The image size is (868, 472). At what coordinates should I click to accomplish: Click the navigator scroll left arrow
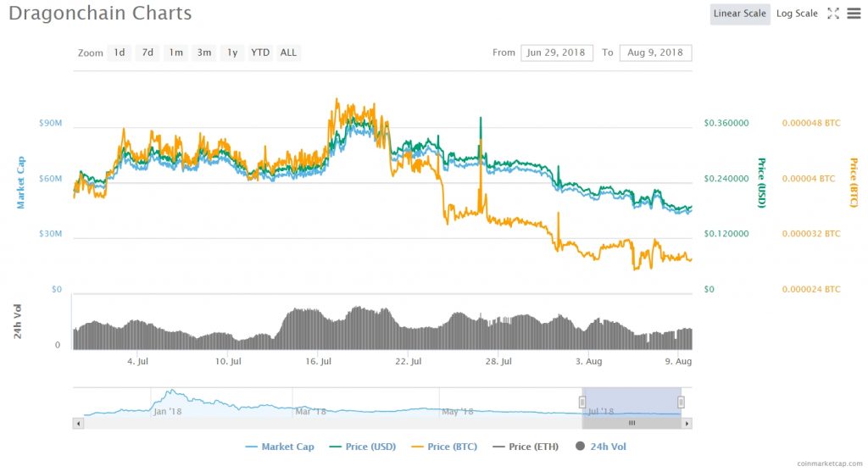79,424
